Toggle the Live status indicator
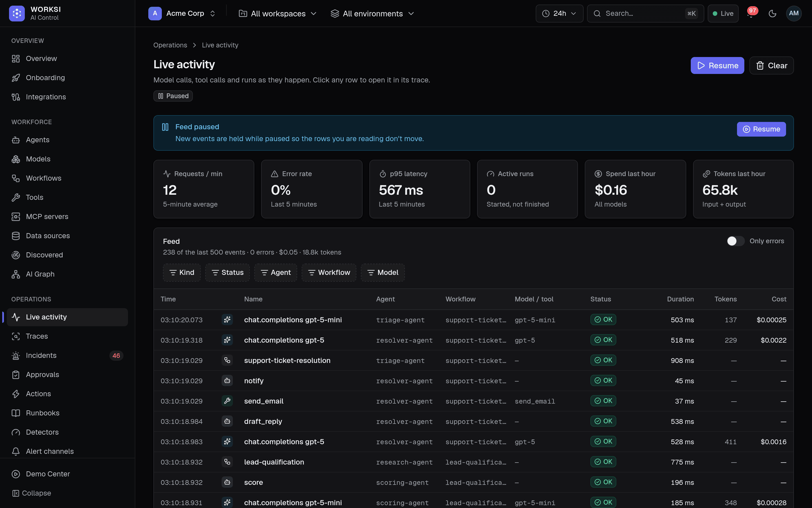 (723, 14)
